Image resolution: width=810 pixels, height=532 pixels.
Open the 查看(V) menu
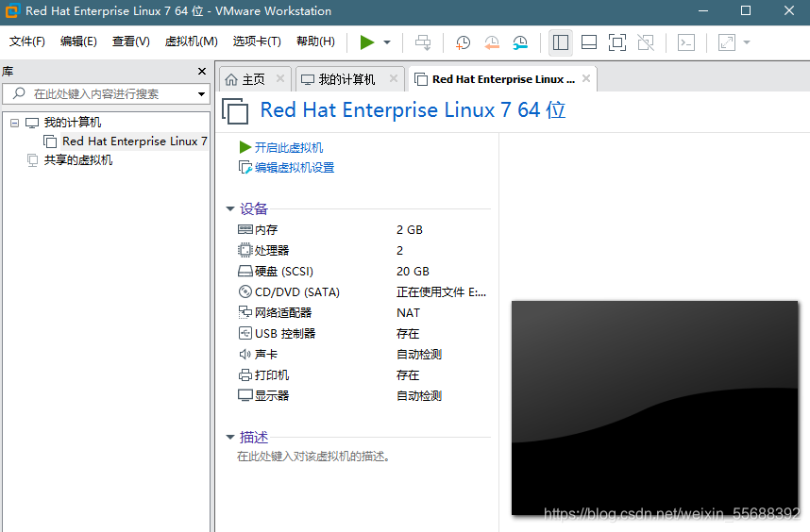tap(130, 42)
